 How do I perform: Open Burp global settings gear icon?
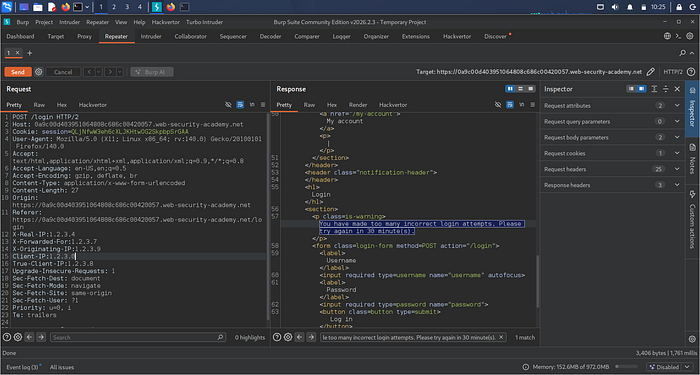tap(690, 36)
